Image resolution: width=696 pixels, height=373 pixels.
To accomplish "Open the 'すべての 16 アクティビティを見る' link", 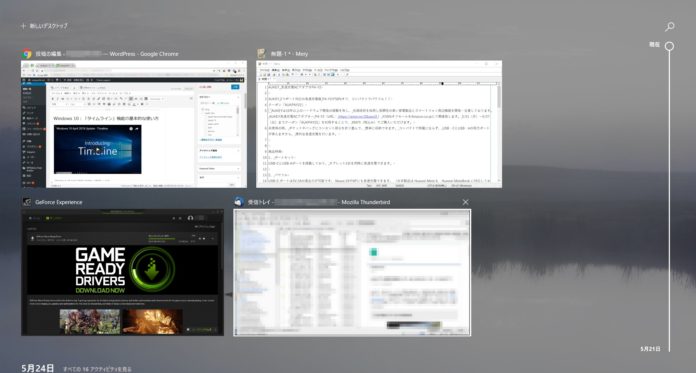I will click(x=97, y=369).
